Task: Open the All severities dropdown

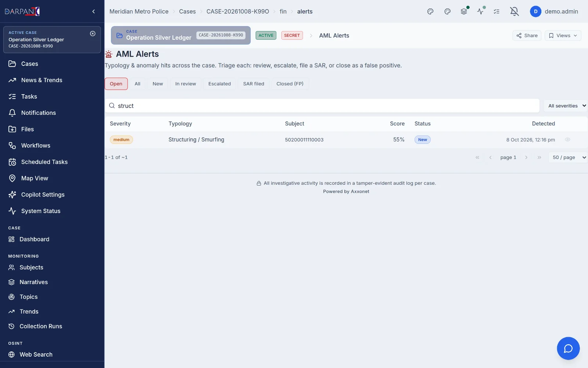Action: click(566, 106)
